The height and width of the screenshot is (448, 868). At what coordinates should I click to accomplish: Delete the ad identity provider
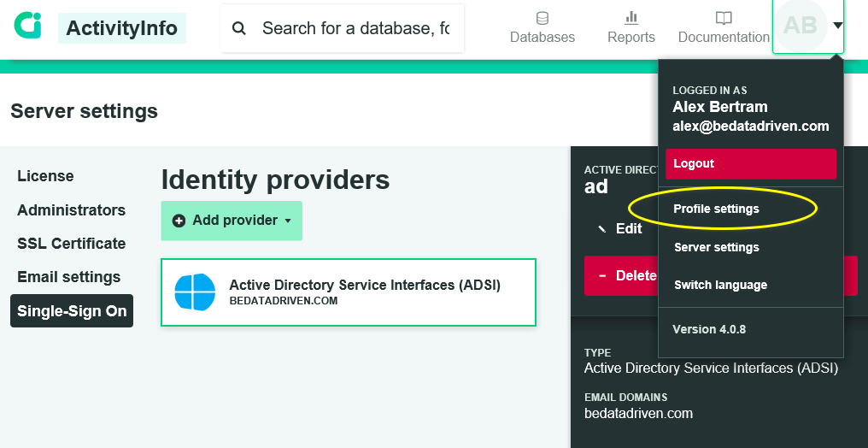click(x=621, y=276)
